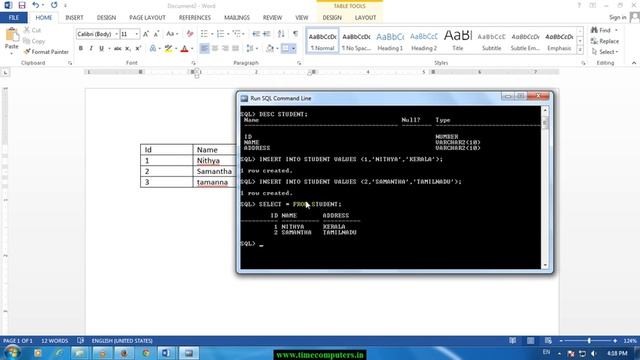The height and width of the screenshot is (360, 640).
Task: Click the Samantha cell in the Word table
Action: (214, 171)
